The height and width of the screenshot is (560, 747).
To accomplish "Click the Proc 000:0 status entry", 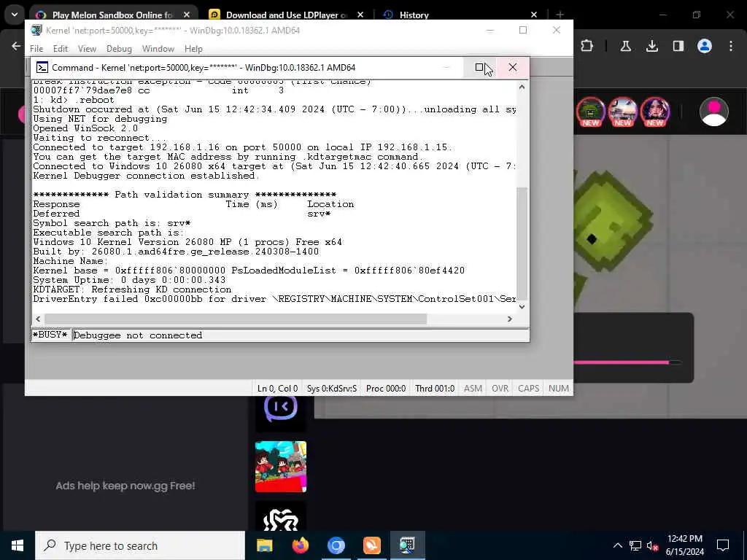I will pyautogui.click(x=386, y=389).
